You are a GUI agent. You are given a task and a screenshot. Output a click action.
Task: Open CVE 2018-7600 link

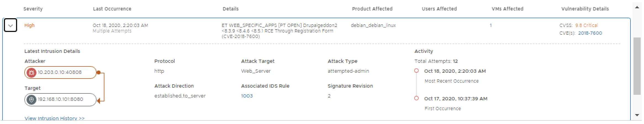point(590,33)
